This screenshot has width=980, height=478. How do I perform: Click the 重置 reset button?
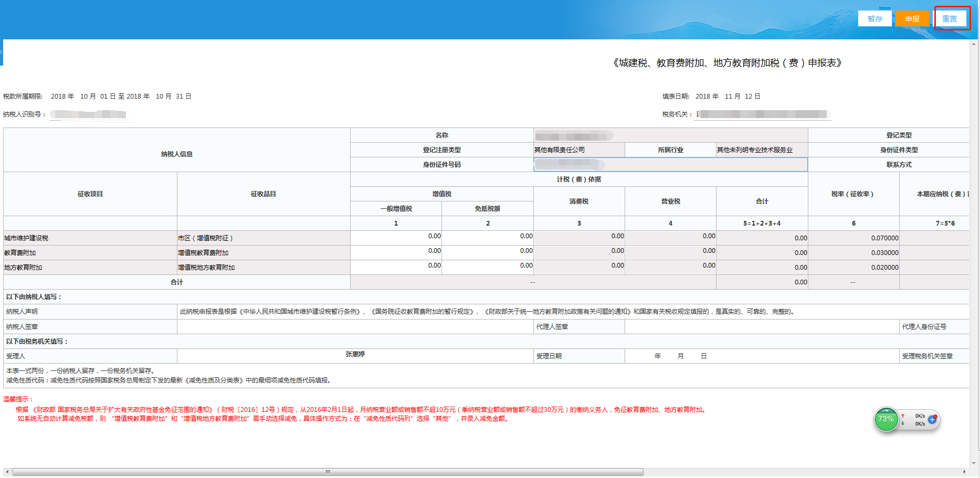click(950, 18)
